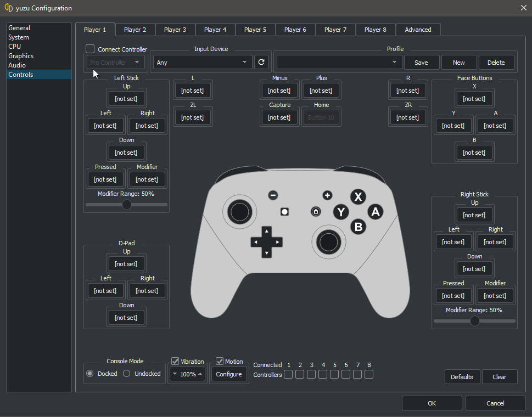Increase vibration percentage with up arrow
532x417 pixels.
[x=200, y=374]
